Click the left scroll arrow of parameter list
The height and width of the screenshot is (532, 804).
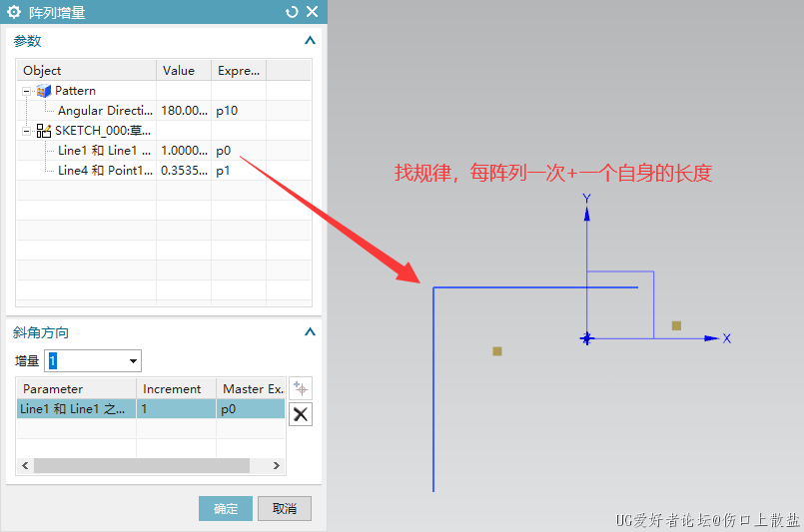[24, 466]
